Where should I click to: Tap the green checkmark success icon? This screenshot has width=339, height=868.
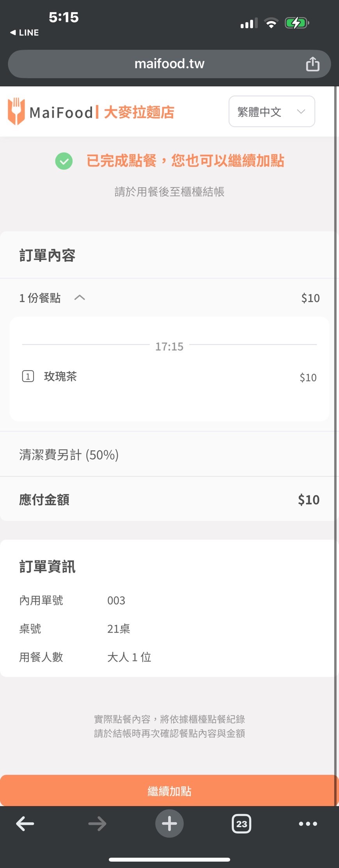pos(64,161)
